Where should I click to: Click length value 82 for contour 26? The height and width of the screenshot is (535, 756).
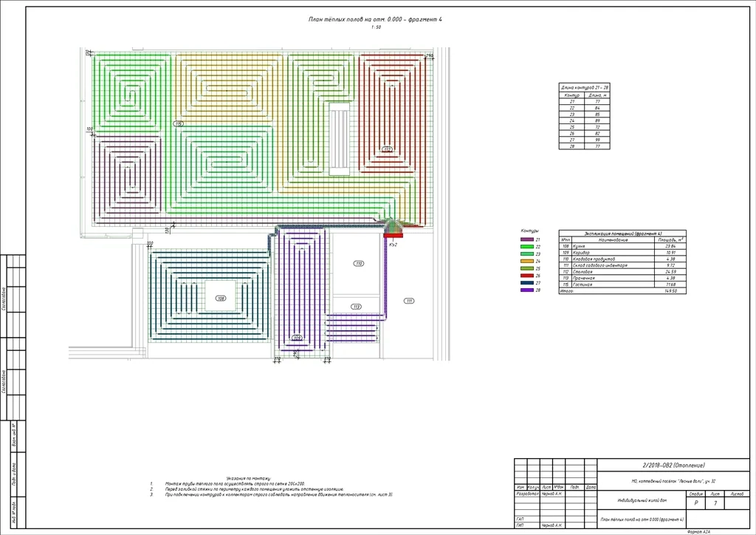click(597, 134)
